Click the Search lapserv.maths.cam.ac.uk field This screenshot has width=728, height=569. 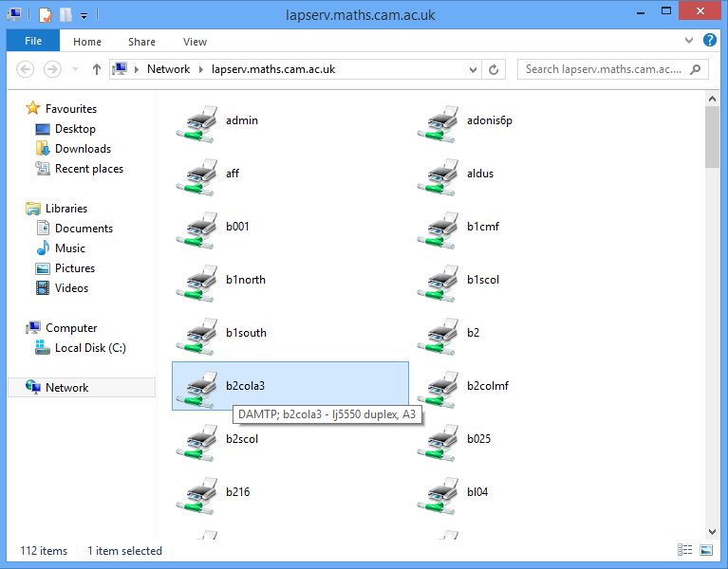(x=604, y=69)
